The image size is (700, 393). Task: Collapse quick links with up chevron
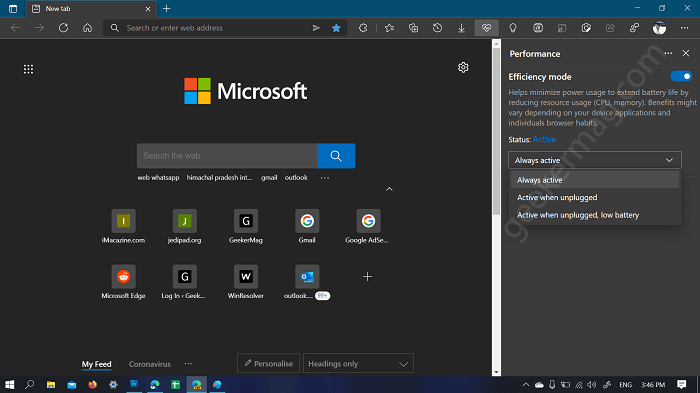pyautogui.click(x=389, y=189)
